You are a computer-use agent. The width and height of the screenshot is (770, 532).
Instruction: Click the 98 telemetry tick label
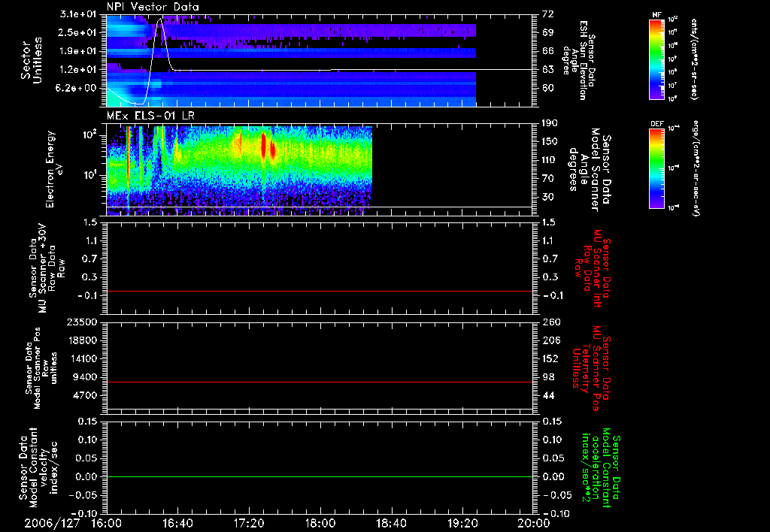(x=548, y=377)
